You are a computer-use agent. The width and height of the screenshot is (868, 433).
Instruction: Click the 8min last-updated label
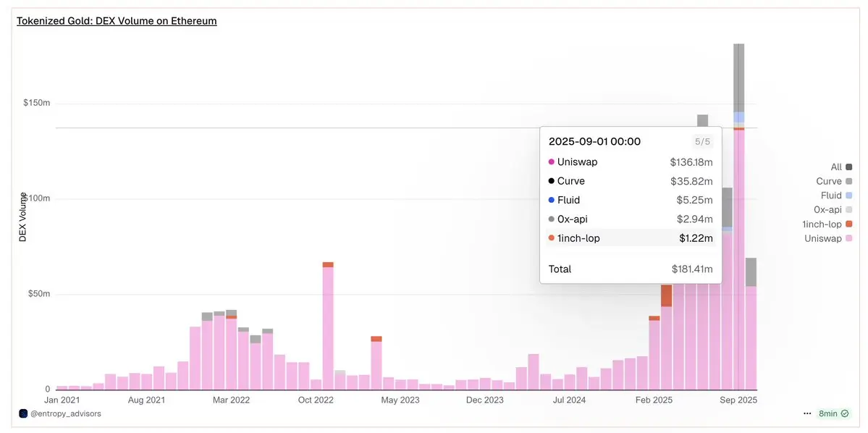(x=827, y=413)
